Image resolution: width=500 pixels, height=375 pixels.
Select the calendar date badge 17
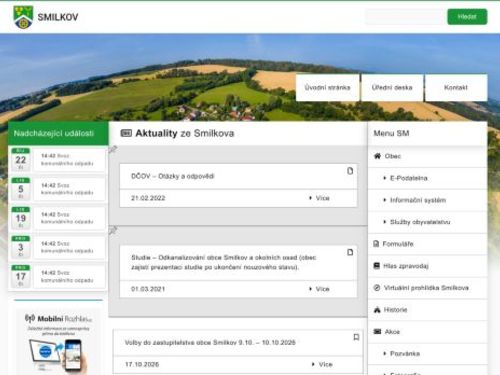[21, 276]
